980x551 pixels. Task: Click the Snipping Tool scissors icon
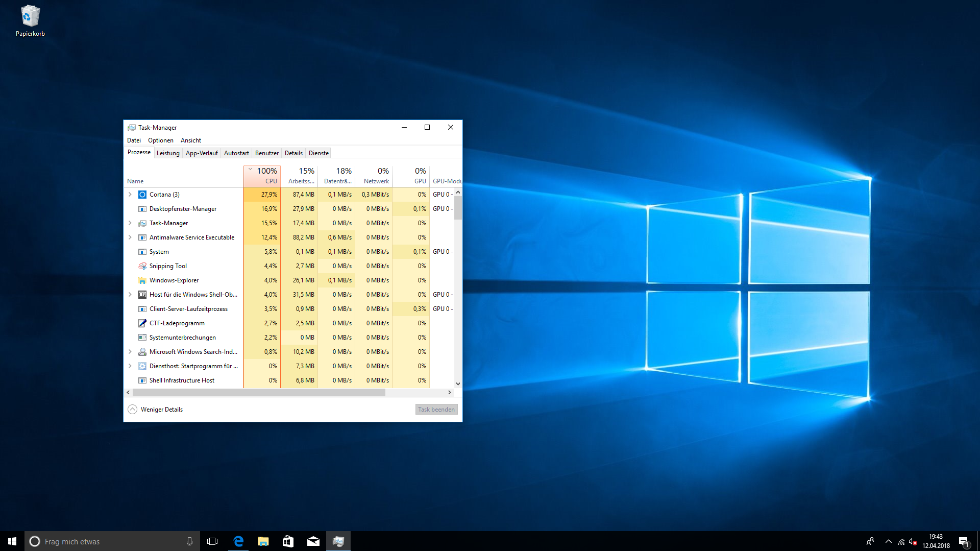coord(142,266)
